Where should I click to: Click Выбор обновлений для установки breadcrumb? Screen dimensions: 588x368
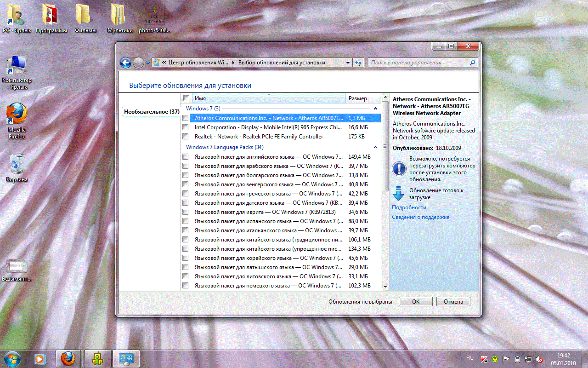point(282,63)
